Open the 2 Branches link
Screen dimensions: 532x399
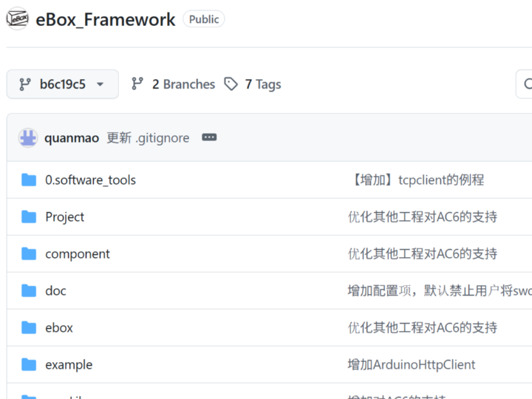(x=173, y=84)
